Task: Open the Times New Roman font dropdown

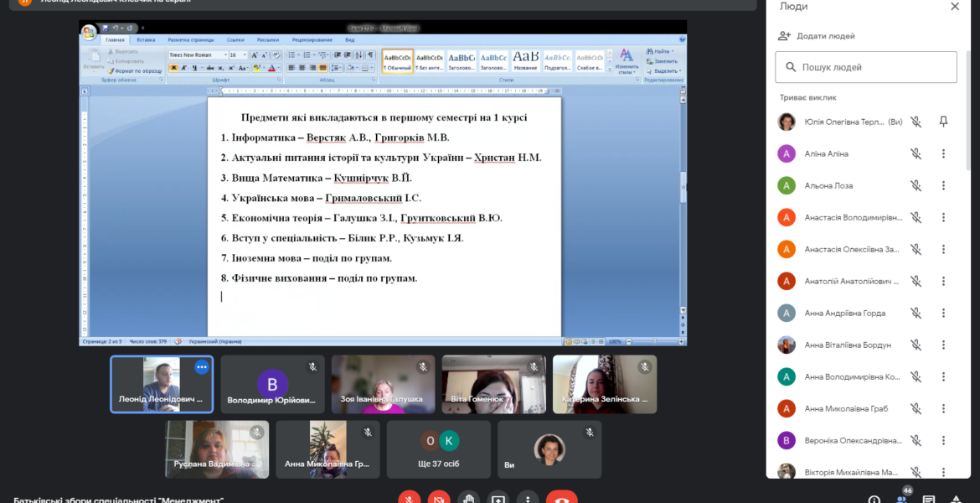Action: (x=225, y=55)
